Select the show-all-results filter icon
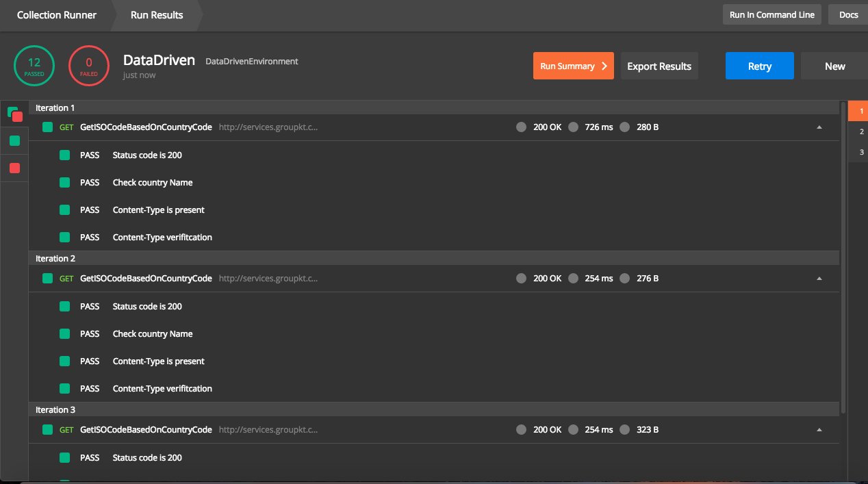This screenshot has height=484, width=868. (14, 114)
